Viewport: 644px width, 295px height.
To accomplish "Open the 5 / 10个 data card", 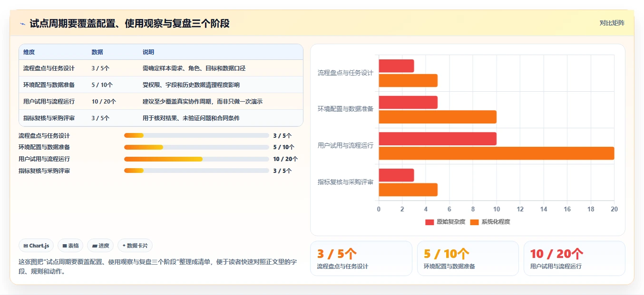I will (468, 258).
